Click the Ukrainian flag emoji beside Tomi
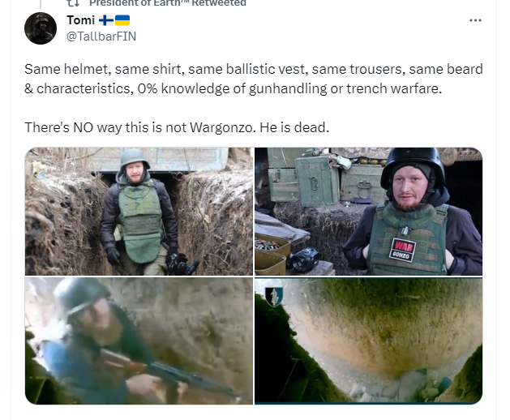Screen dimensions: 510x420 (122, 20)
